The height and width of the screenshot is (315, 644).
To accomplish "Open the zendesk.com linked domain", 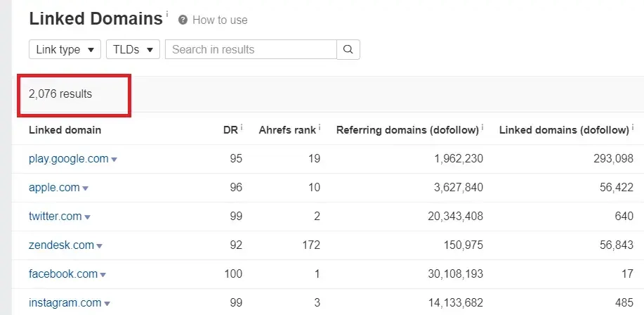I will (61, 245).
